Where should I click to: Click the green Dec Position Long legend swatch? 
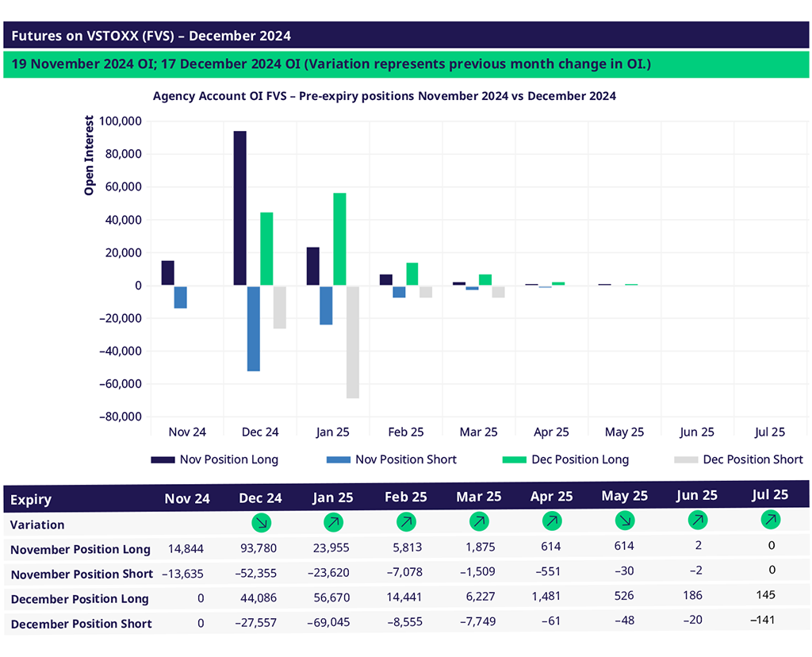(516, 459)
